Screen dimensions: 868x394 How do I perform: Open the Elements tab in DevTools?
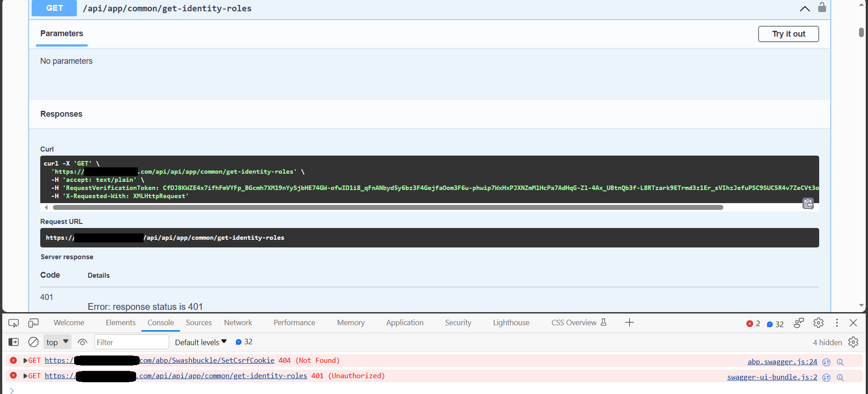120,323
